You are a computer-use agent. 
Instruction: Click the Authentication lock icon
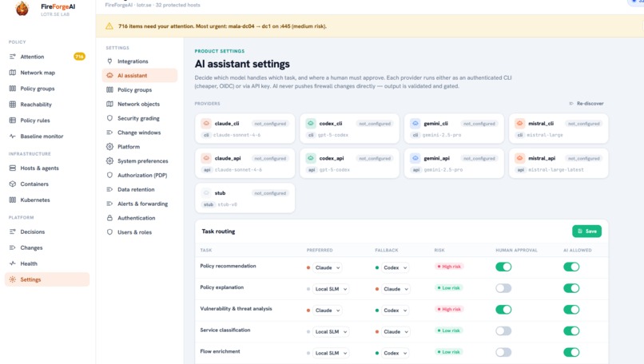[109, 218]
